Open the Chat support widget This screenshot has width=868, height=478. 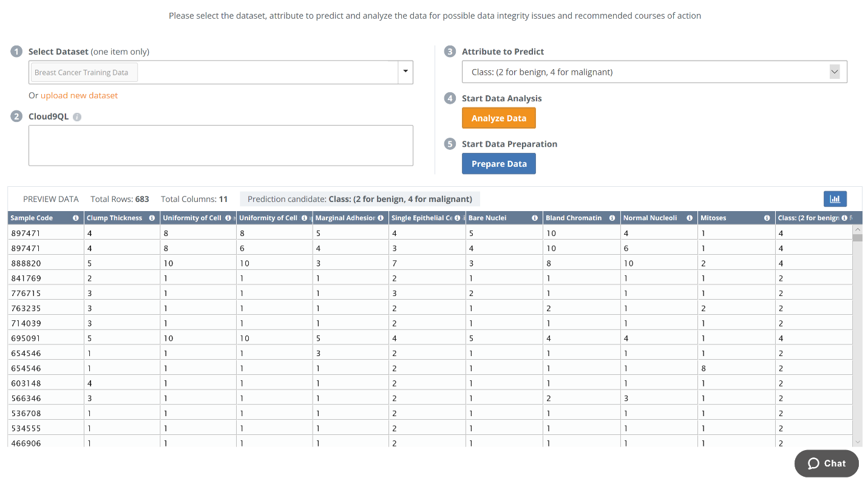826,463
